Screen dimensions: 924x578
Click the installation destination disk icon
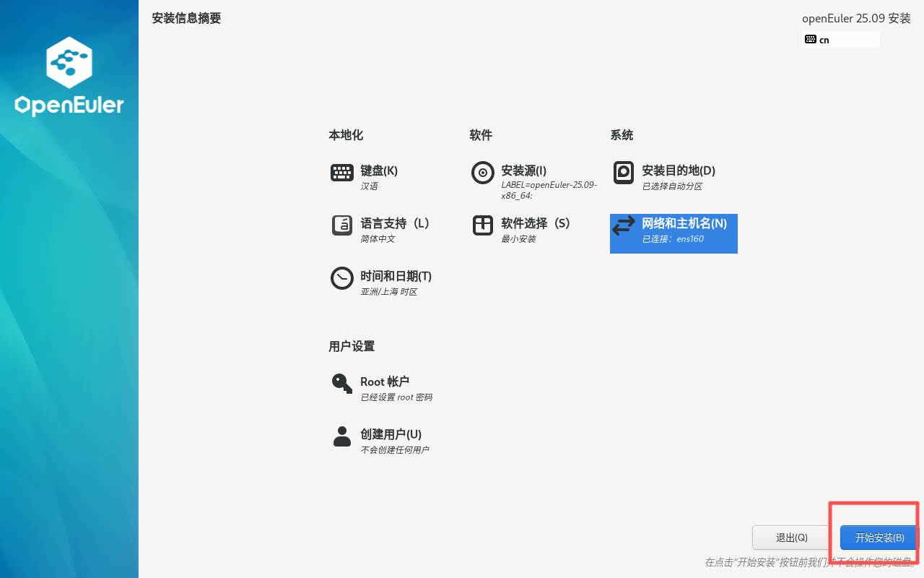coord(623,173)
